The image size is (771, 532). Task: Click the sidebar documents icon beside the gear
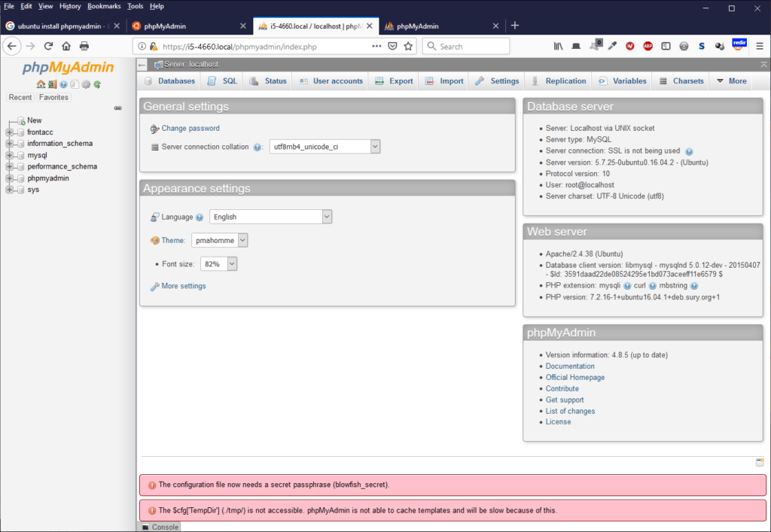[x=75, y=84]
